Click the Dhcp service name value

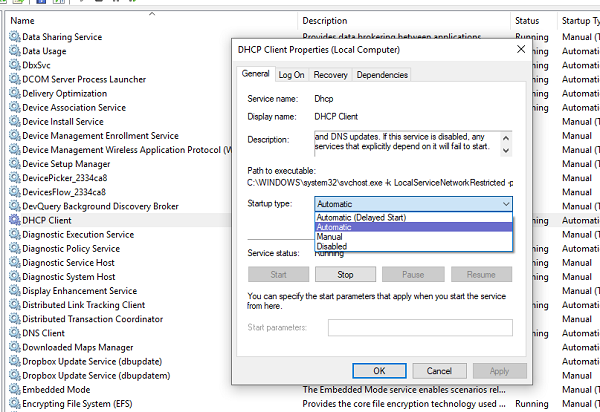pyautogui.click(x=324, y=99)
